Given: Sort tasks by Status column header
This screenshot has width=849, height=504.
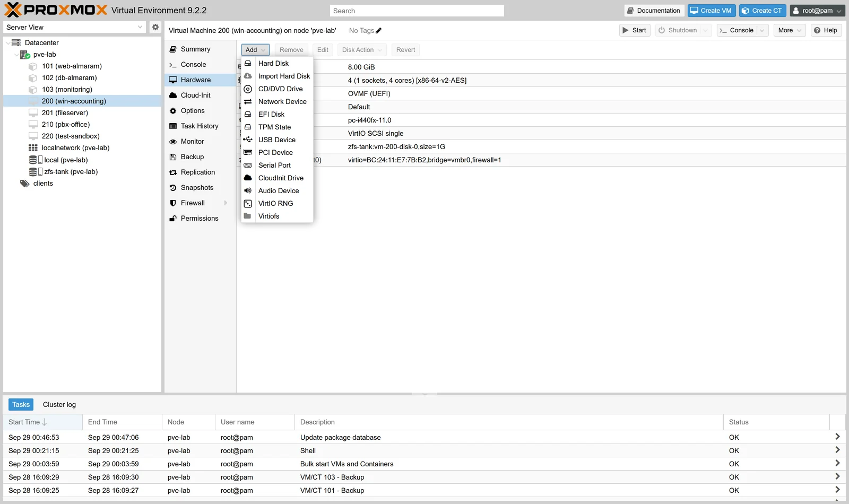Looking at the screenshot, I should pos(776,422).
